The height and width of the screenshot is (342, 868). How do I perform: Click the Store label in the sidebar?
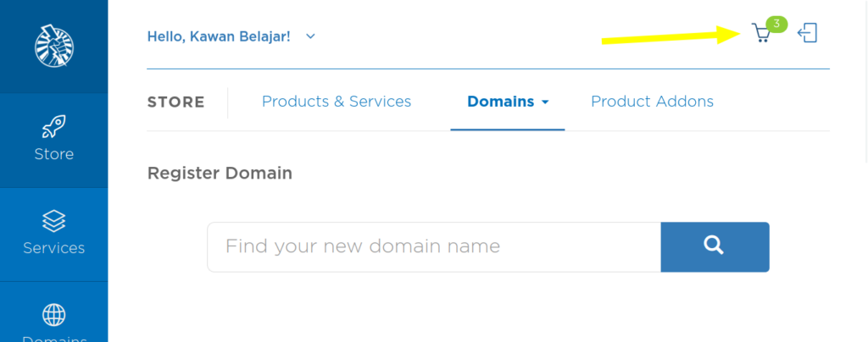pyautogui.click(x=54, y=154)
